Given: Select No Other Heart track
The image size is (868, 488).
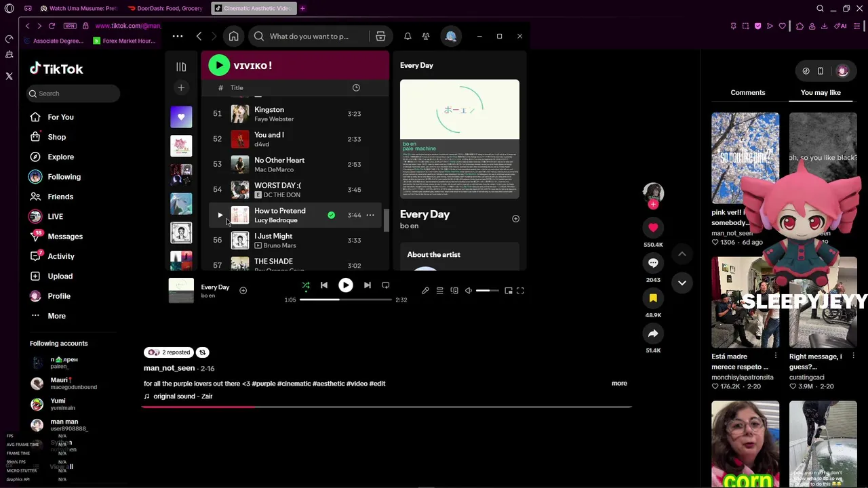Looking at the screenshot, I should pyautogui.click(x=295, y=165).
